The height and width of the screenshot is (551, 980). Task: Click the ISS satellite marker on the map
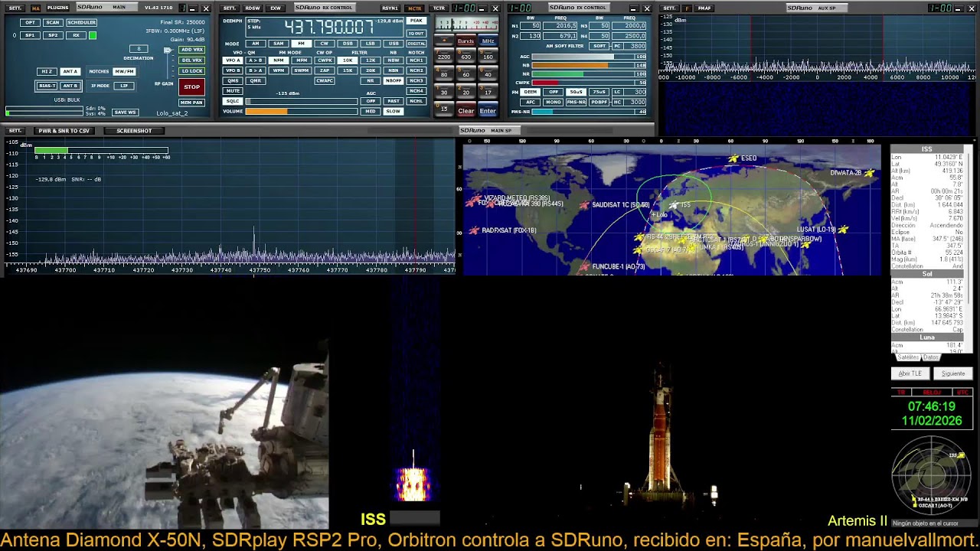(674, 205)
